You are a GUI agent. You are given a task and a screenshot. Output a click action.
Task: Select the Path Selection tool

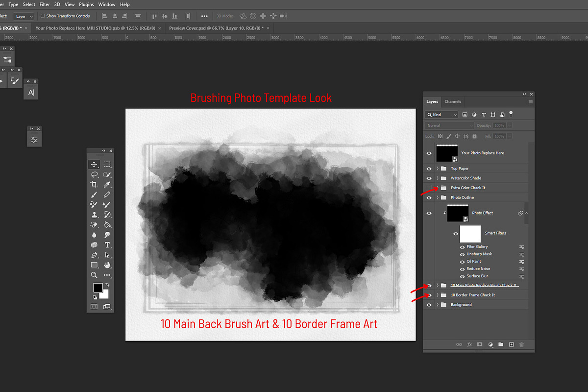pos(107,255)
